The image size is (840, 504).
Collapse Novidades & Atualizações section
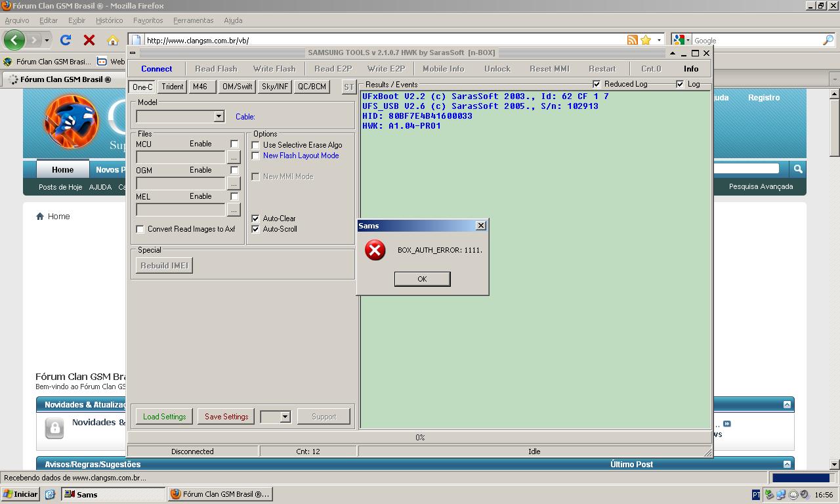787,404
